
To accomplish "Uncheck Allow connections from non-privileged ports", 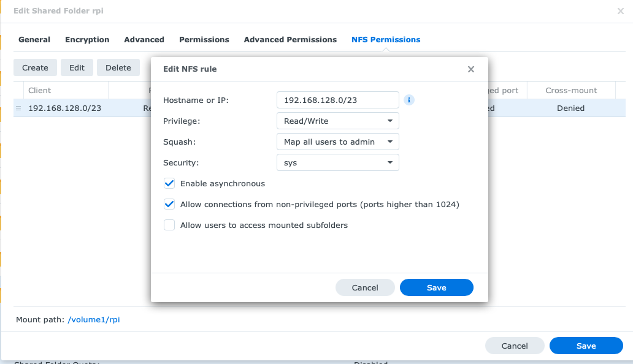I will [169, 204].
